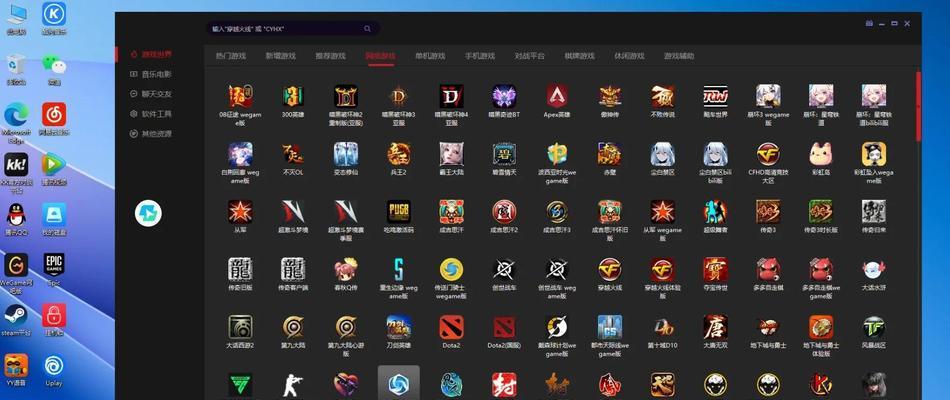The image size is (950, 400).
Task: Switch to the 推荐游戏 tab
Action: (x=330, y=56)
